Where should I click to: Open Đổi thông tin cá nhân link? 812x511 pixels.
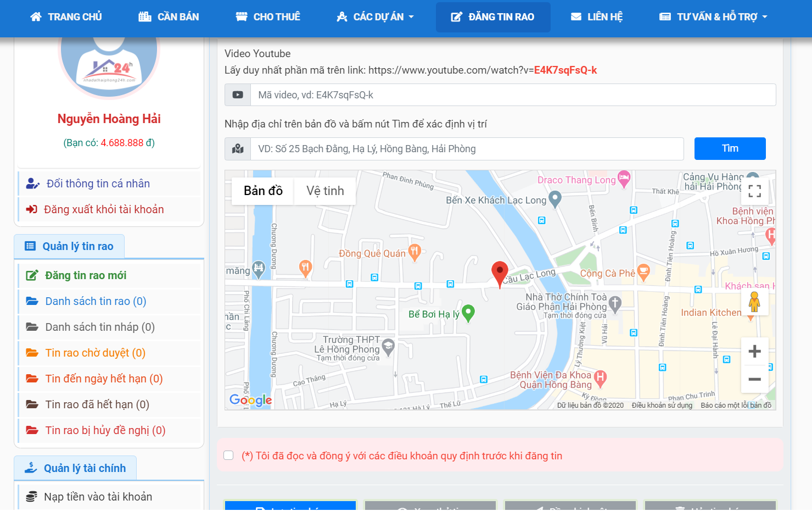click(98, 184)
